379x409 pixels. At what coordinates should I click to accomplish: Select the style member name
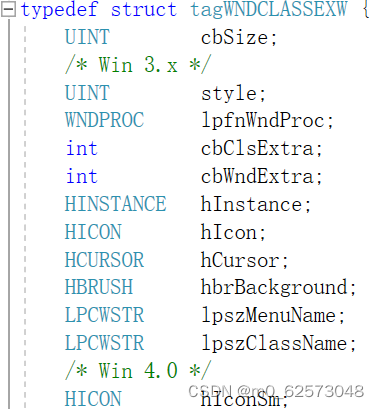tap(229, 94)
